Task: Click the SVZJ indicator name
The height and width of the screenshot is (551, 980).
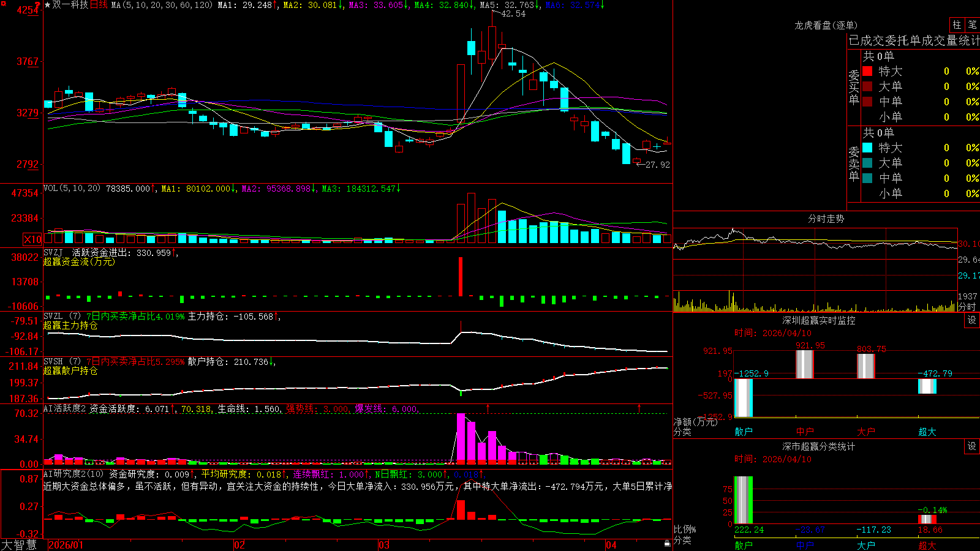Action: point(53,252)
